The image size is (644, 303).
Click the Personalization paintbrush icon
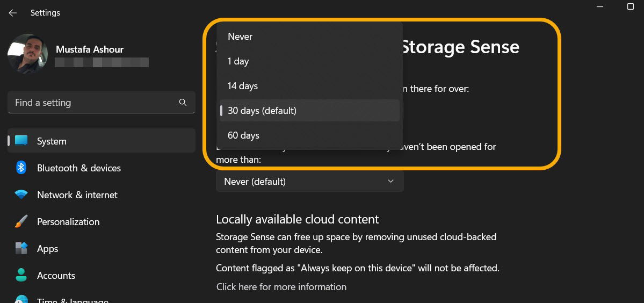pyautogui.click(x=21, y=222)
